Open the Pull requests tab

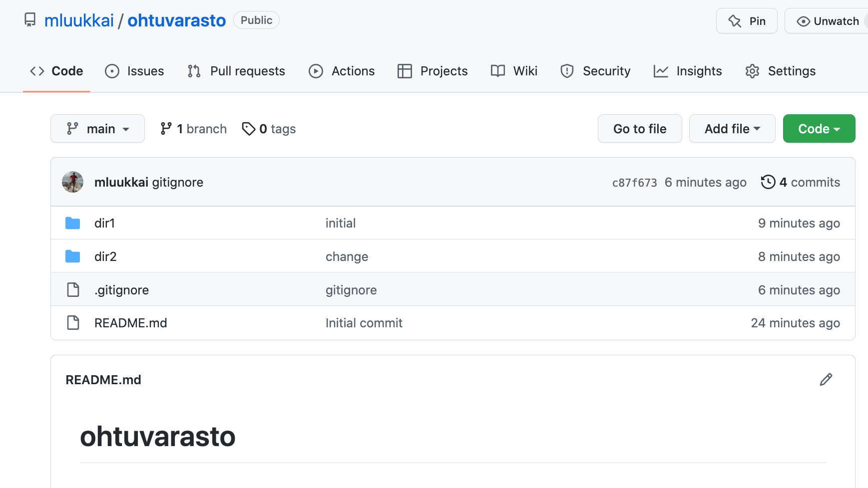pyautogui.click(x=236, y=71)
